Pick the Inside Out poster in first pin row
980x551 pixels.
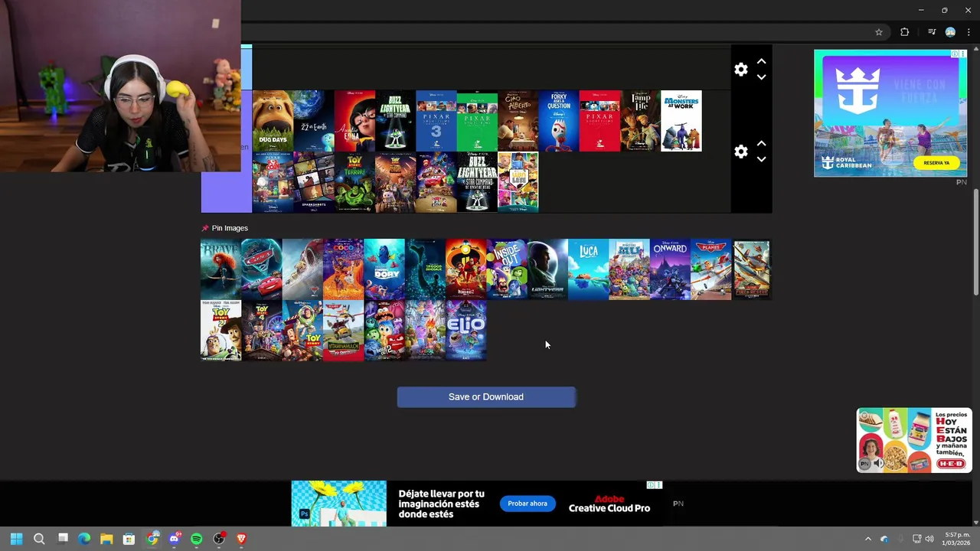tap(507, 269)
